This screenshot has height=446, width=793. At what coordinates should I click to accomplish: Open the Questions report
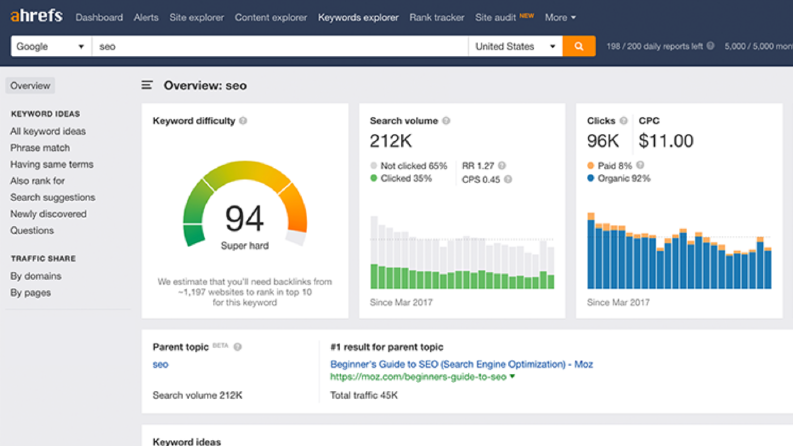[x=32, y=230]
